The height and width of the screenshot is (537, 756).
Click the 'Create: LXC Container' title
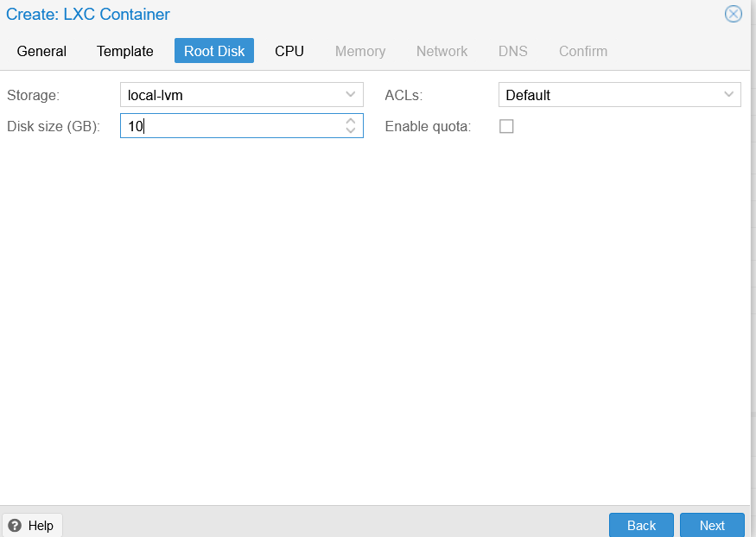pos(88,15)
